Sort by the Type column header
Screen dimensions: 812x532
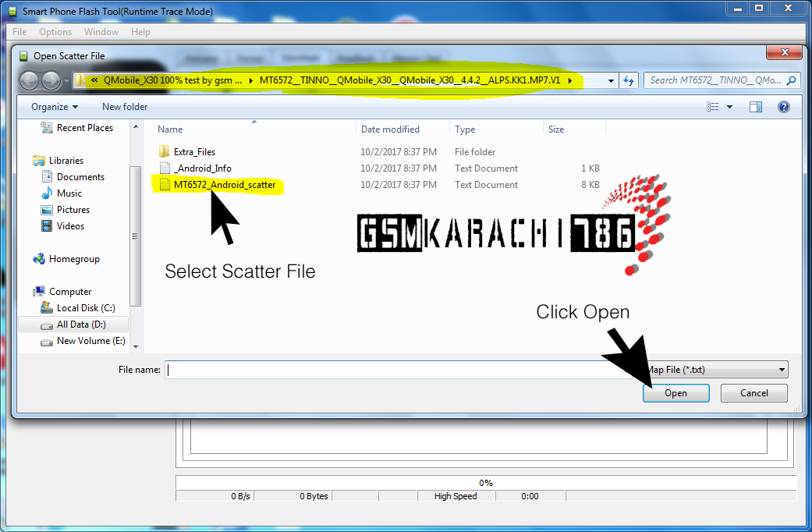pyautogui.click(x=465, y=129)
